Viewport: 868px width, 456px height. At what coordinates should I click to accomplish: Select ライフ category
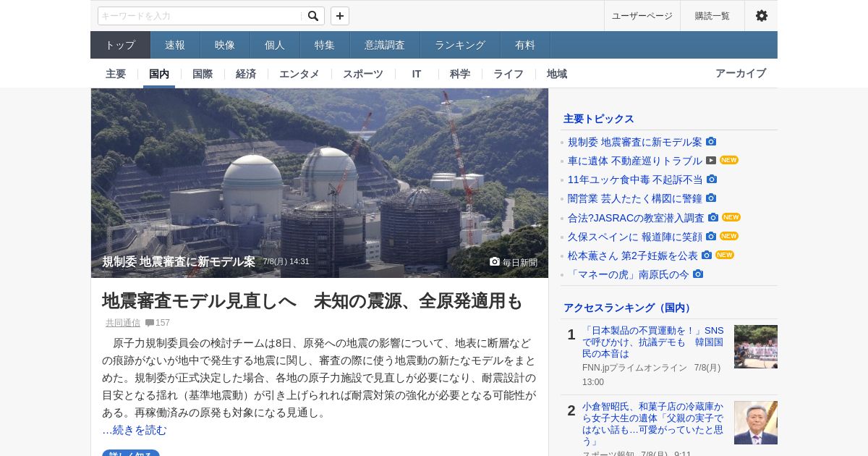[509, 74]
